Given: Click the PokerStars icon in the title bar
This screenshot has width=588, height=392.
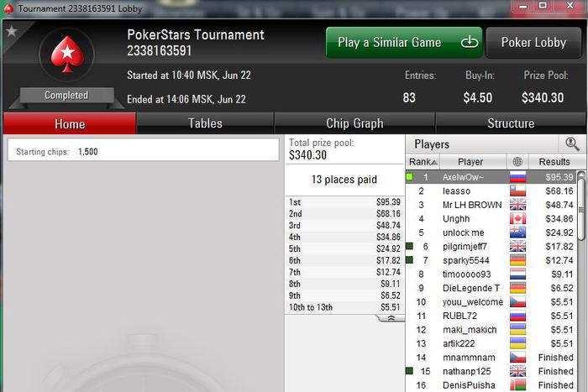Looking at the screenshot, I should [8, 8].
